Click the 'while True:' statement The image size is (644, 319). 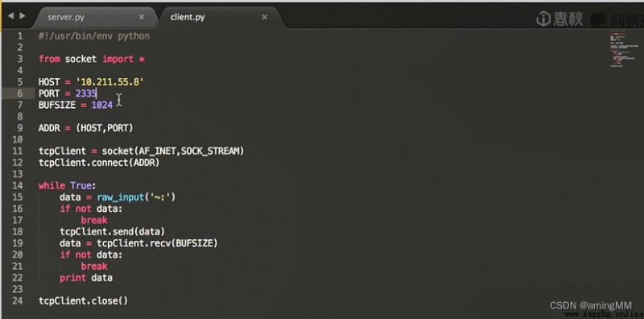click(x=67, y=185)
